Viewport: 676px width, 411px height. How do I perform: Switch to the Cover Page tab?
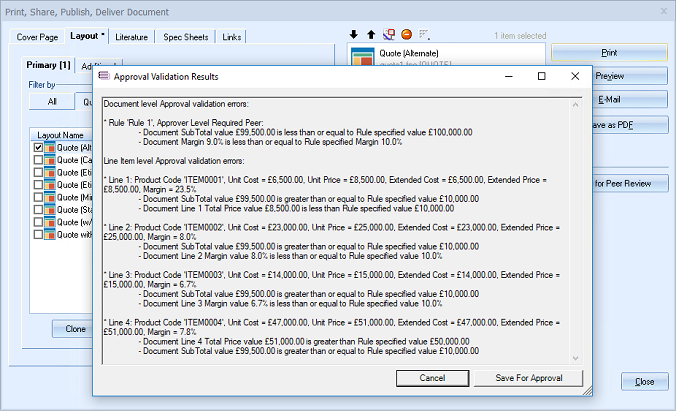38,37
